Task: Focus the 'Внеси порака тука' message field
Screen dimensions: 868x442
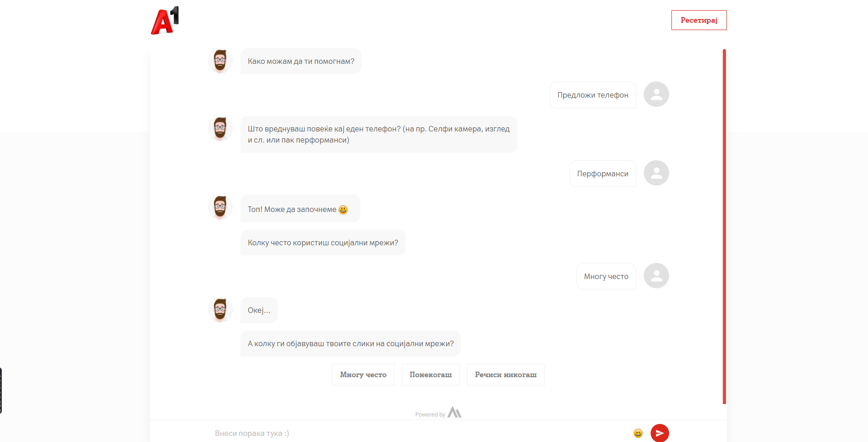Action: coord(416,433)
